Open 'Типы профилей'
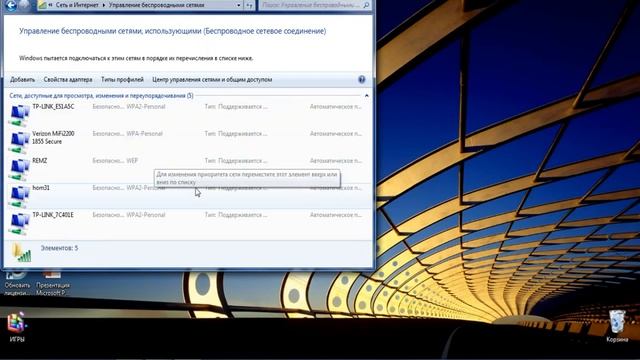This screenshot has width=640, height=360. tap(122, 80)
